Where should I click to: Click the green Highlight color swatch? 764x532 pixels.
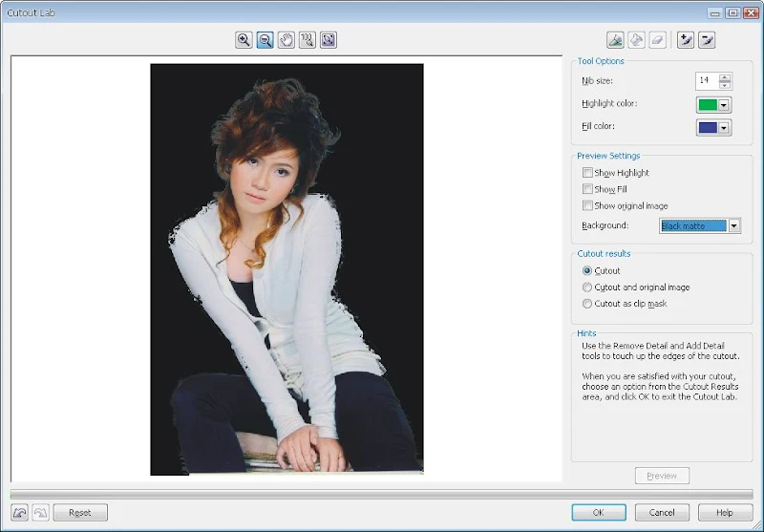pyautogui.click(x=708, y=105)
